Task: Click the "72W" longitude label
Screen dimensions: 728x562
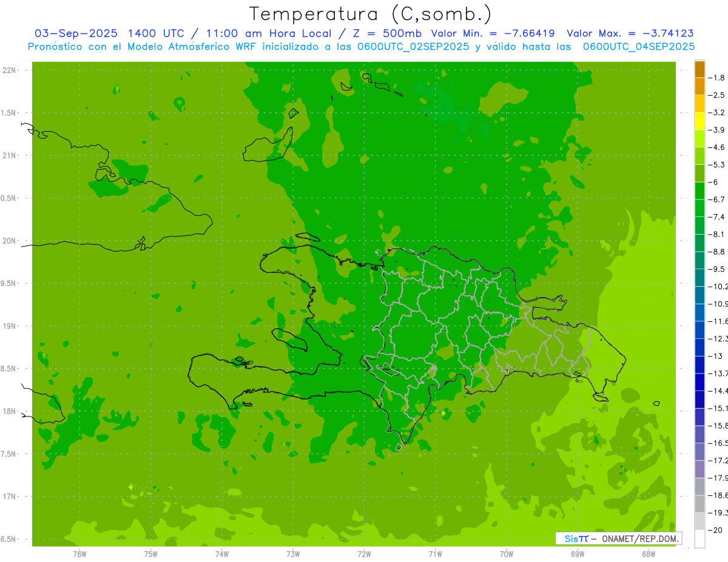Action: [364, 555]
